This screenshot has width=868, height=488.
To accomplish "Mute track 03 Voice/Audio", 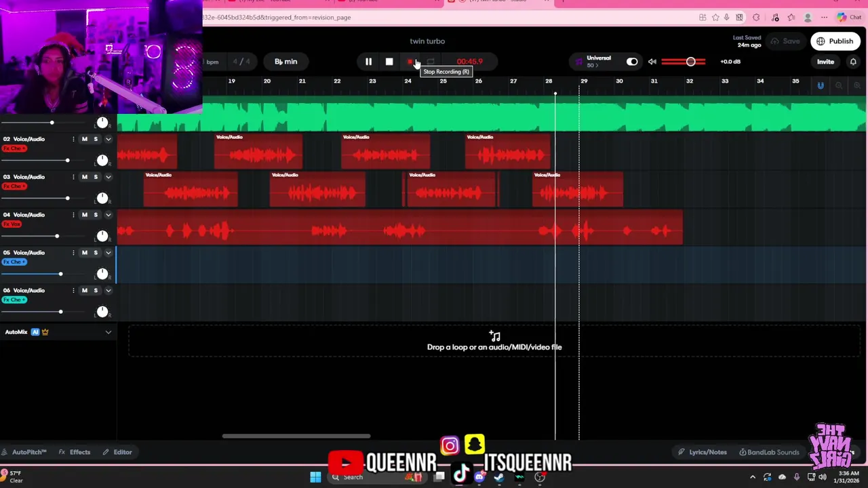I will 84,177.
